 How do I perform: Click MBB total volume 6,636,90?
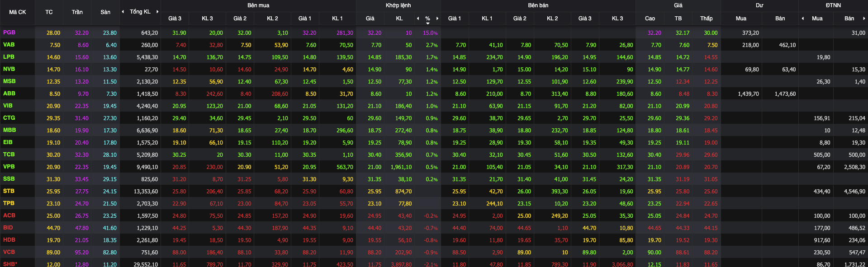[147, 131]
